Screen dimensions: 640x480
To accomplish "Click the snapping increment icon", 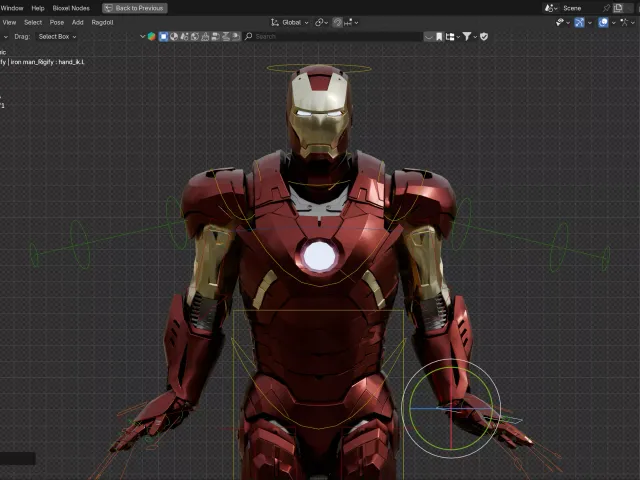I will tap(348, 22).
